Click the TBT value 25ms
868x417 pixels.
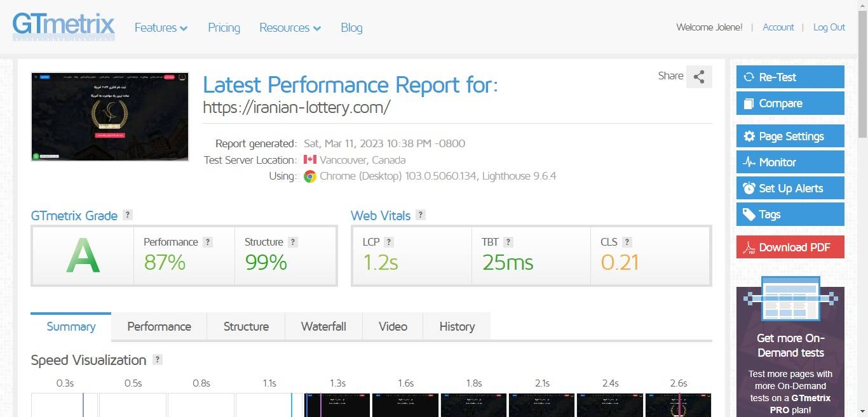tap(508, 262)
